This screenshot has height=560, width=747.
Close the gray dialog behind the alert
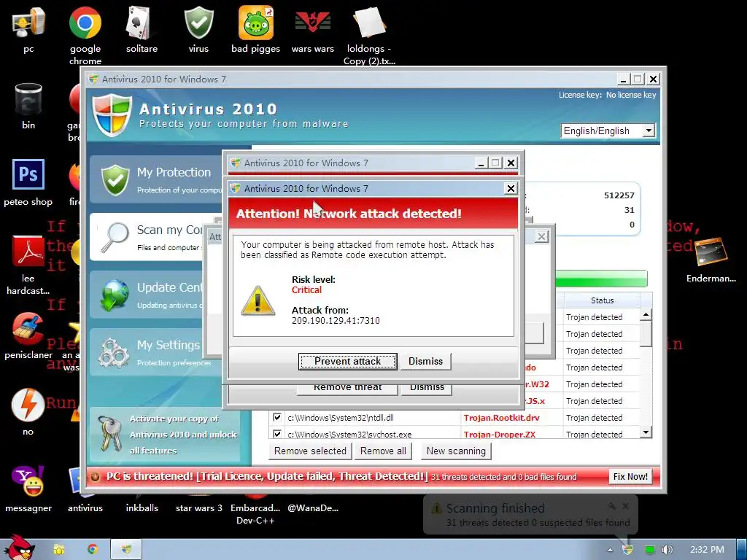[541, 237]
